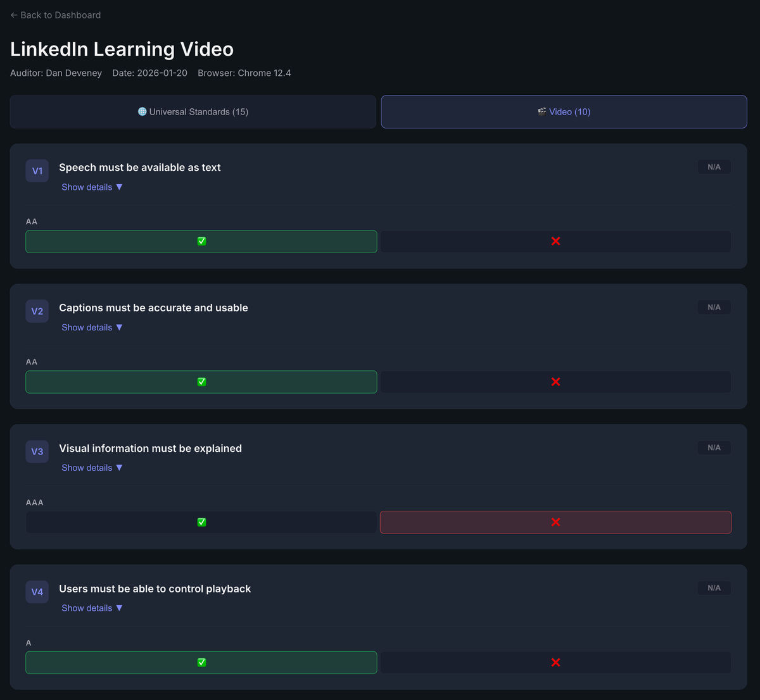Mark V4 playback control as N/A
The height and width of the screenshot is (700, 760).
(x=714, y=589)
